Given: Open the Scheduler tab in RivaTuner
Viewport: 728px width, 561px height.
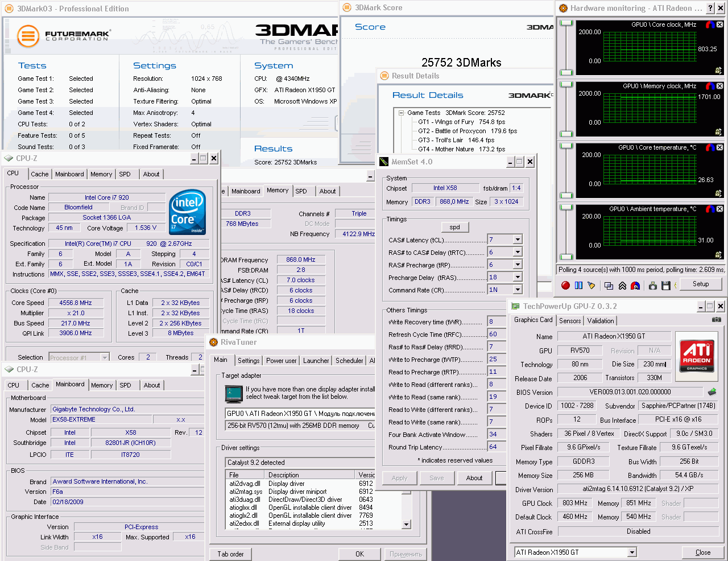Looking at the screenshot, I should click(x=349, y=361).
